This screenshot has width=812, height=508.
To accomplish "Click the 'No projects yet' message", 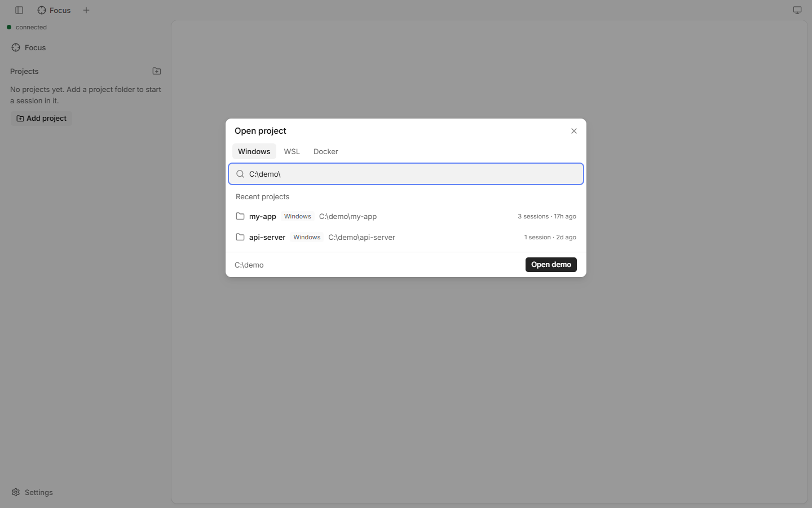I will click(86, 95).
